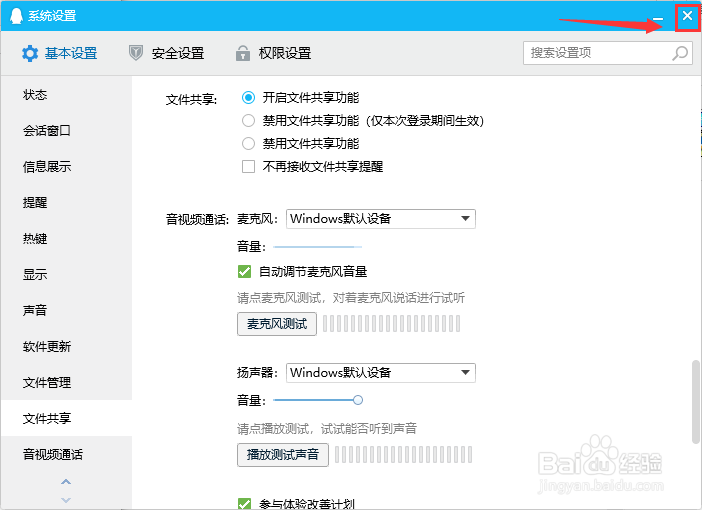This screenshot has height=510, width=702.
Task: Click the sidebar scroll-up chevron
Action: point(66,482)
